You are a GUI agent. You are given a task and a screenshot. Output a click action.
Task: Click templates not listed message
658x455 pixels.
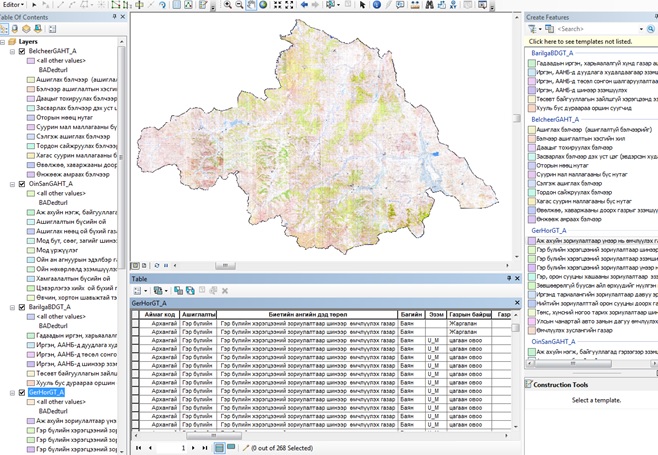tap(580, 42)
